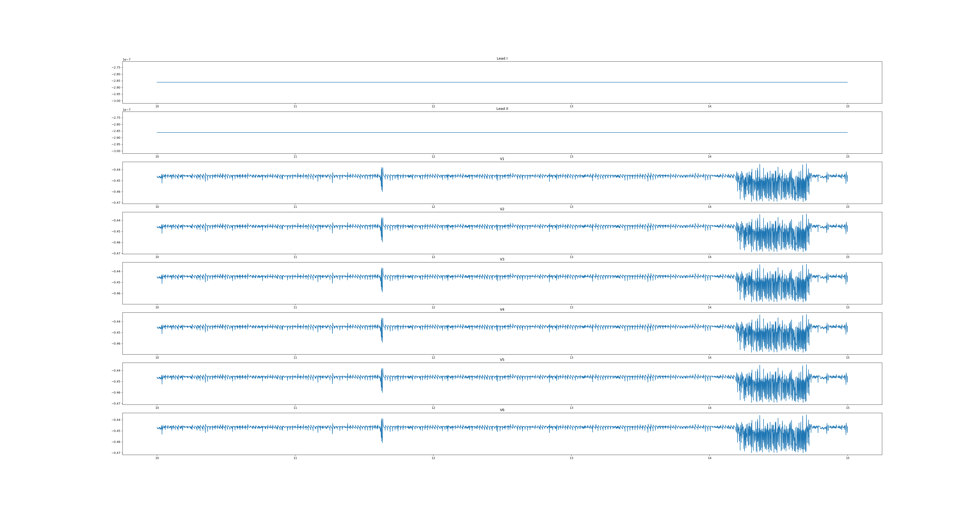Screen dimensions: 980x511
Task: Click the x-axis tick 12 under V6
Action: 433,458
